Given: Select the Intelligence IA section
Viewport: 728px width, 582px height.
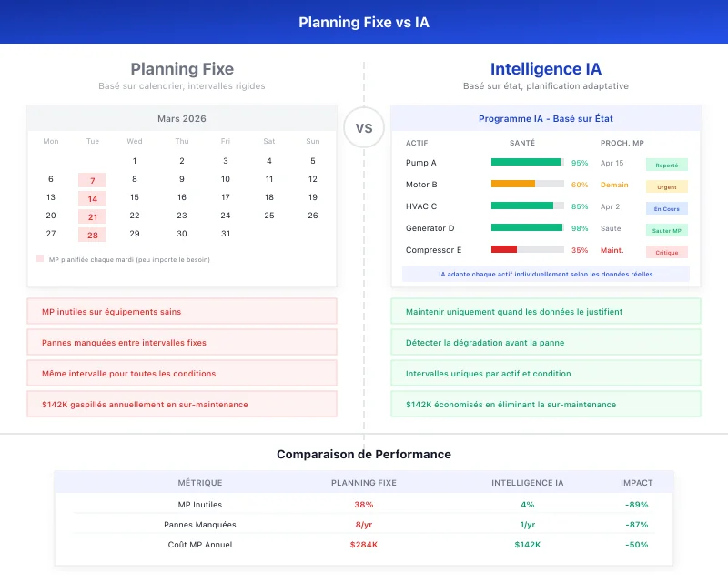Looking at the screenshot, I should (x=545, y=69).
